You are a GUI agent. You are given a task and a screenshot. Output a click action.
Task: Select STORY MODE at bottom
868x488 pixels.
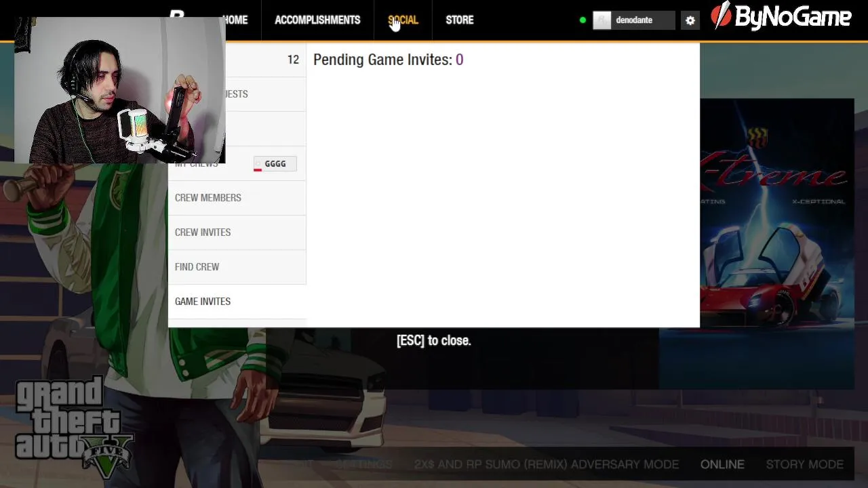805,464
